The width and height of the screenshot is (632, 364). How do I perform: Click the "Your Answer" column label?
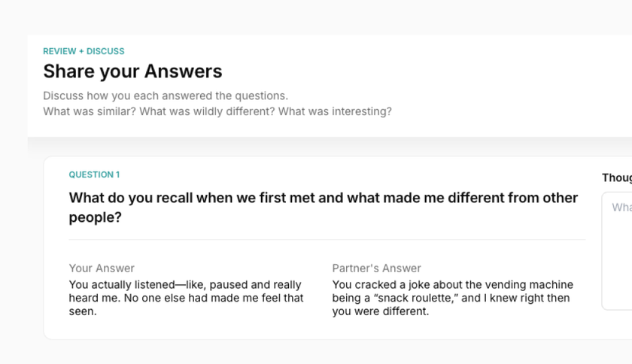(x=102, y=268)
